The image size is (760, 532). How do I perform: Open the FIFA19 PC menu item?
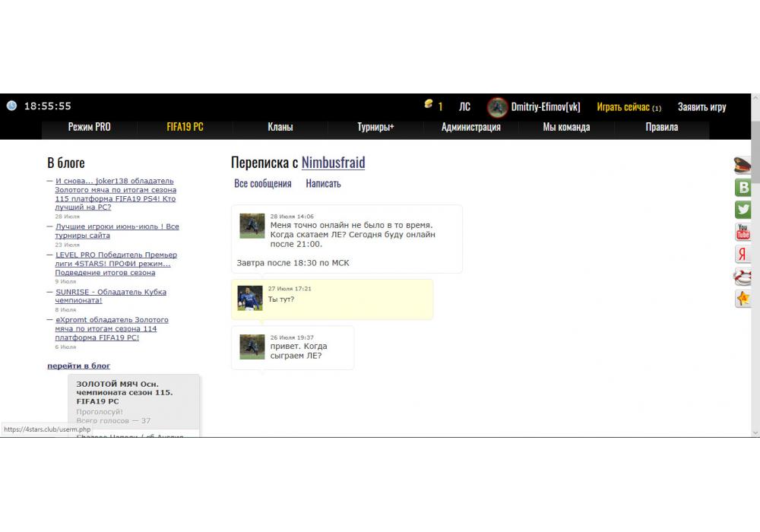[x=185, y=127]
